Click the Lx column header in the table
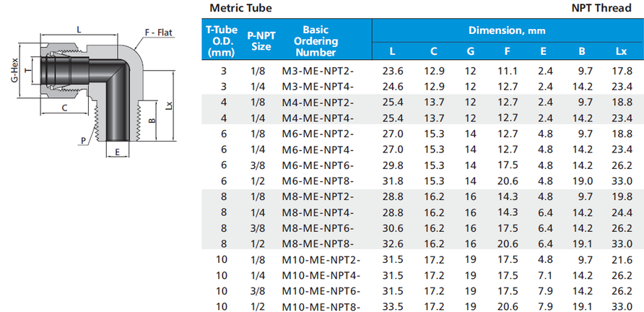This screenshot has height=312, width=644. 621,51
